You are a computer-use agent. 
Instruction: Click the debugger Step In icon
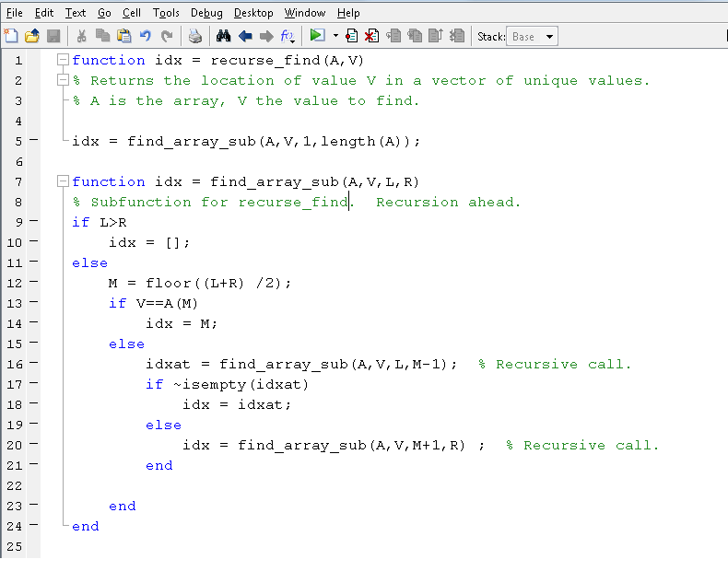pos(415,36)
